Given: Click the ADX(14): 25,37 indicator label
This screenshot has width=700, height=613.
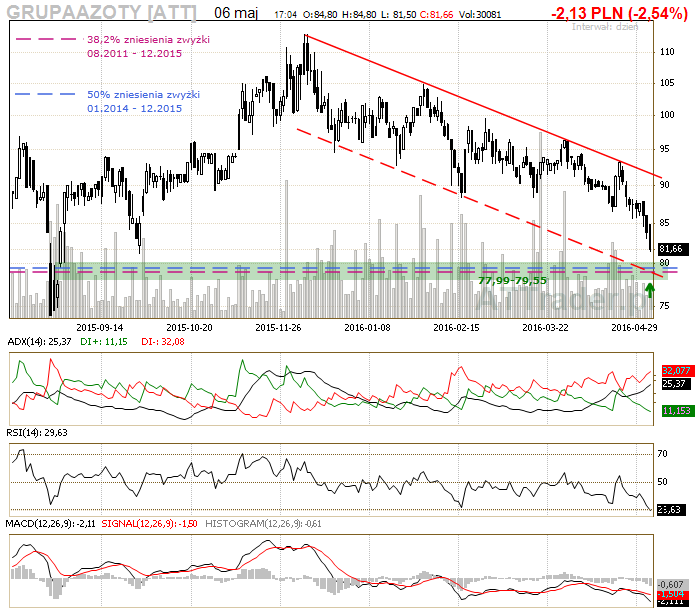Looking at the screenshot, I should (40, 342).
